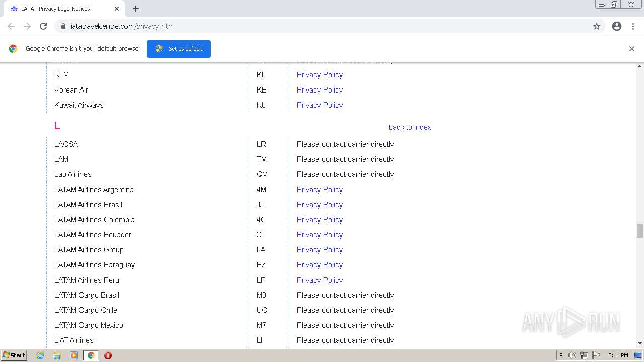The height and width of the screenshot is (362, 644).
Task: Open the volume speaker tray icon
Action: [x=572, y=355]
